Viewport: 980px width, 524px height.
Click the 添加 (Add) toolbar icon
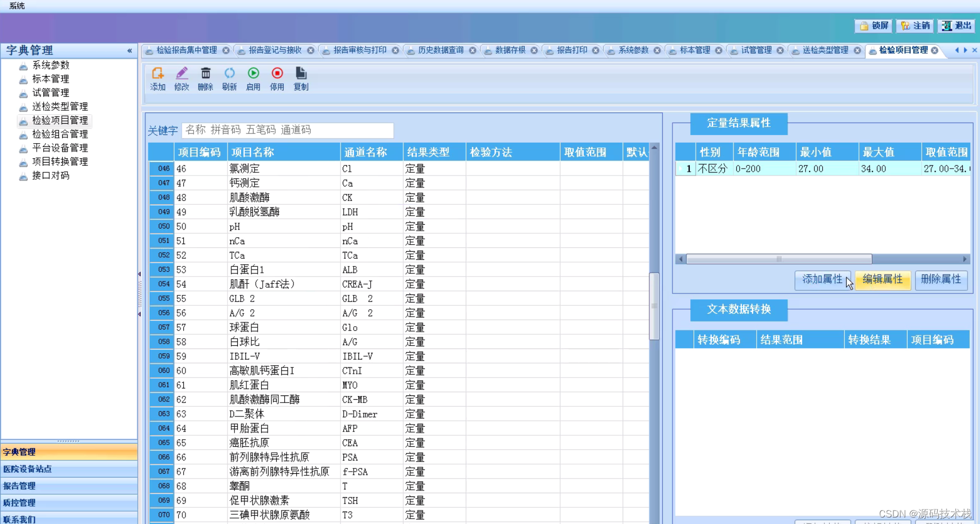coord(158,79)
